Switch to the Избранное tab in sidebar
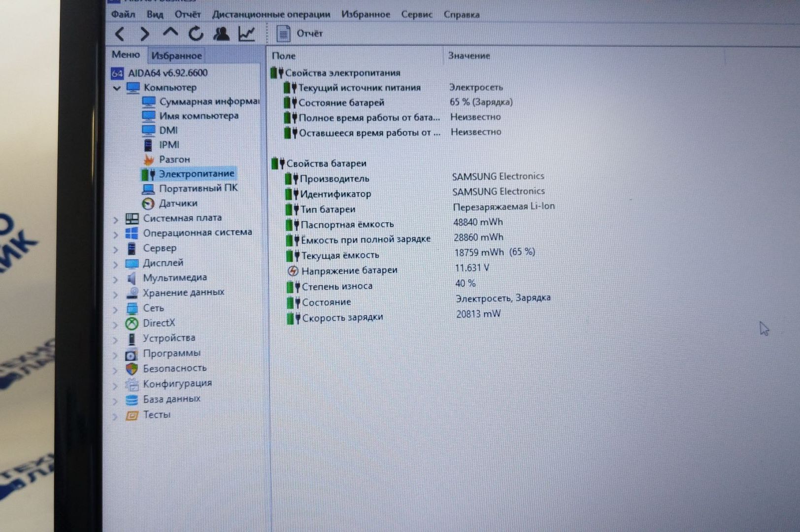Screen dimensions: 800x532 pos(176,56)
